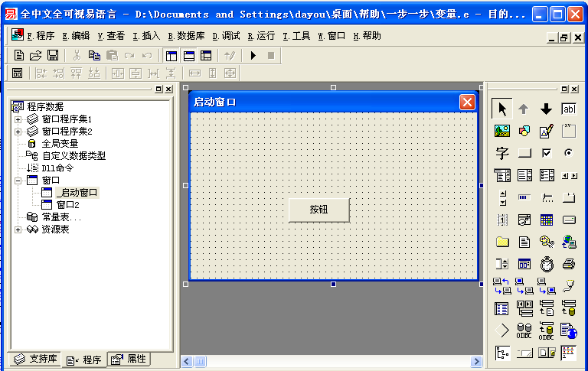Open the W.窗口 menu
Viewport: 588px width, 371px height.
(332, 36)
